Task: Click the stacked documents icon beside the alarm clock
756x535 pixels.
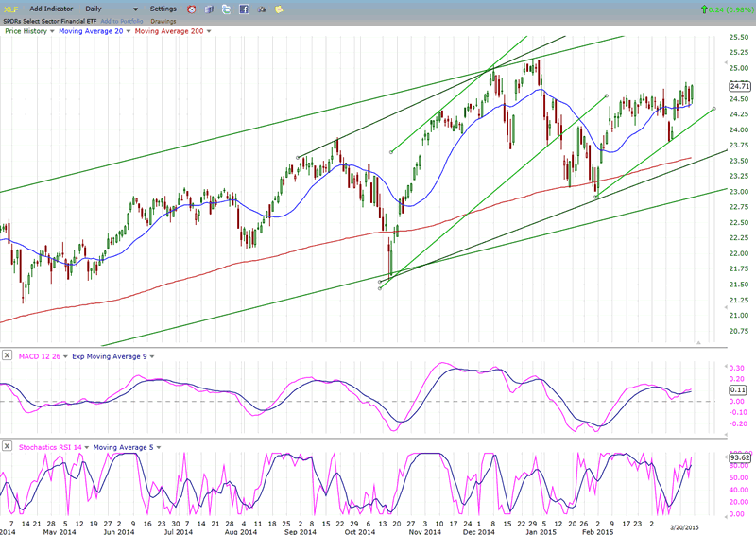Action: coord(209,9)
